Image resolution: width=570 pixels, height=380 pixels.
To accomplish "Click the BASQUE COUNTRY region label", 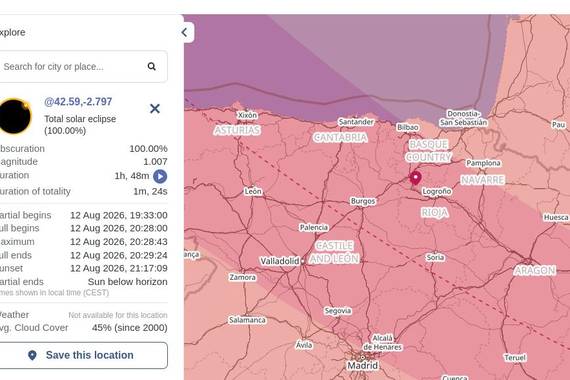I will (429, 151).
